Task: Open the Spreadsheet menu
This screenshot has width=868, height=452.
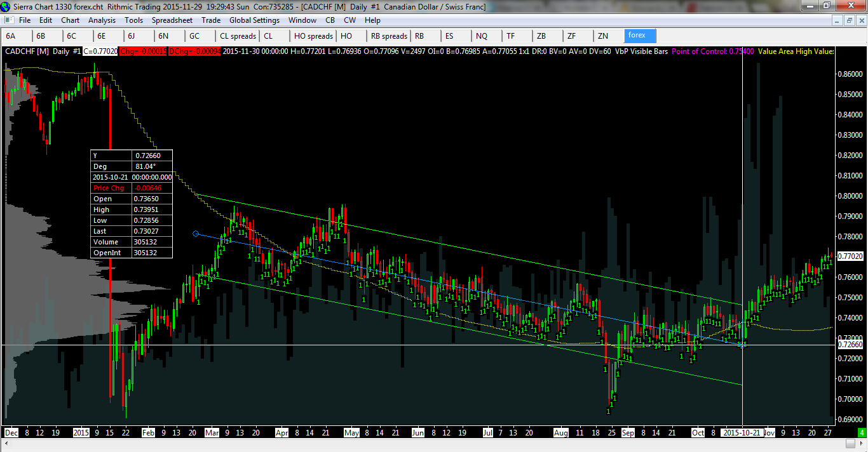Action: point(172,20)
